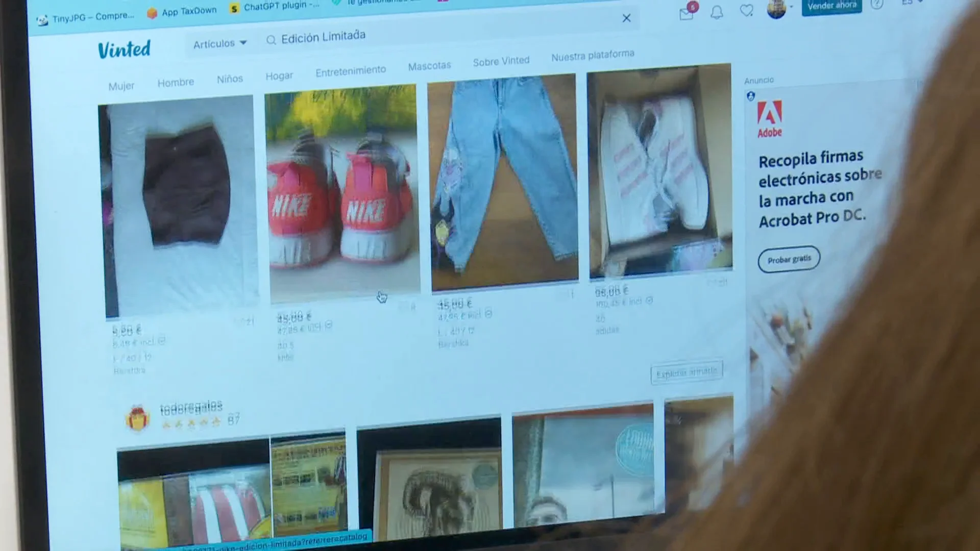The width and height of the screenshot is (980, 551).
Task: Open the inbox envelope with notification badge
Action: tap(687, 13)
